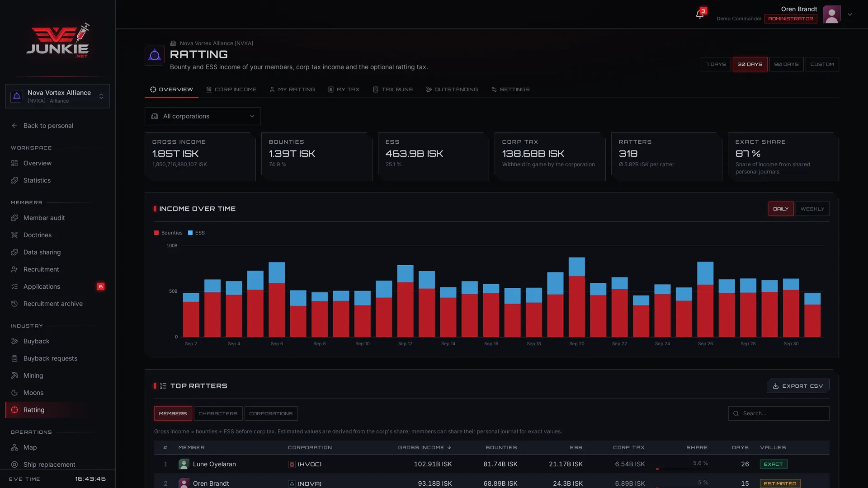Open the All corporations dropdown
The image size is (868, 488).
(x=203, y=116)
